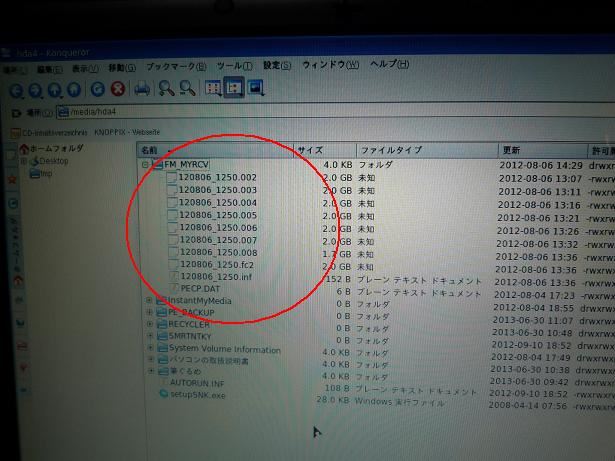Go up one directory with Up arrow
Image resolution: width=615 pixels, height=461 pixels.
55,90
